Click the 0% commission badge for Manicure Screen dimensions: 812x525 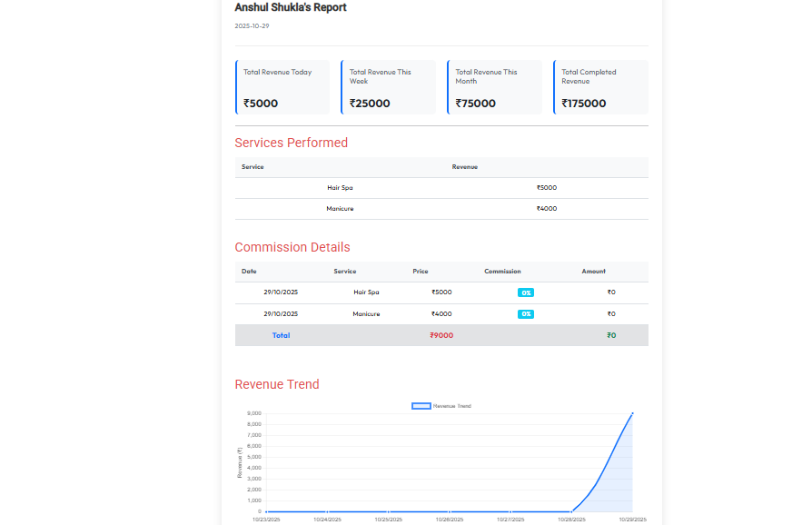click(525, 313)
